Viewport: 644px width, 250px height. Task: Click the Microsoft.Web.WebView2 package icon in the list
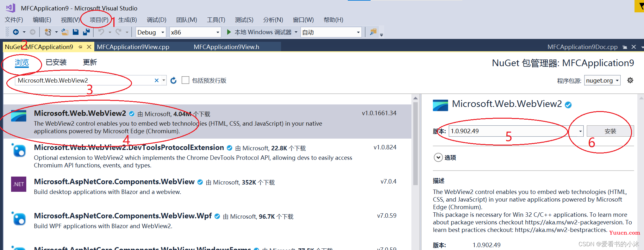coord(19,116)
